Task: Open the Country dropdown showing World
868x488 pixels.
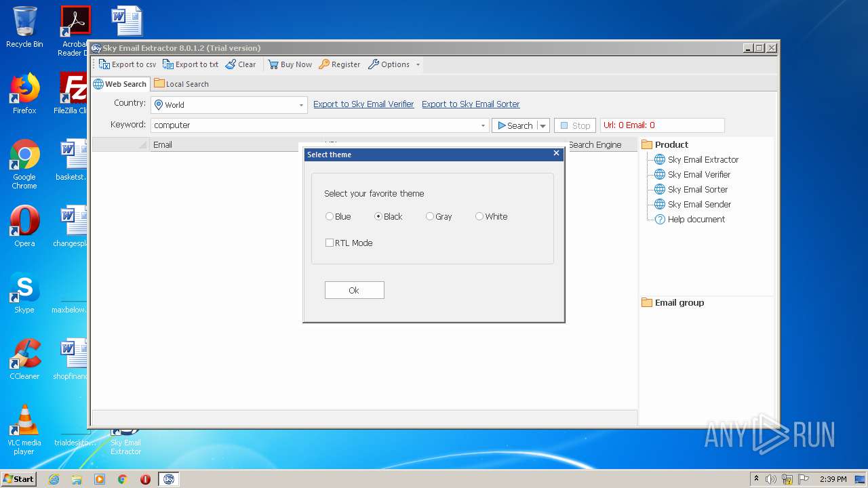Action: [x=229, y=105]
